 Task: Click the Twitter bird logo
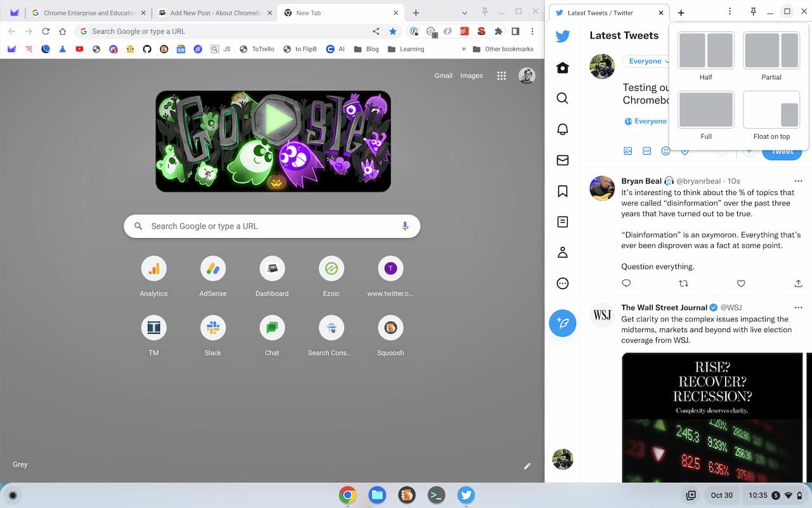[563, 37]
